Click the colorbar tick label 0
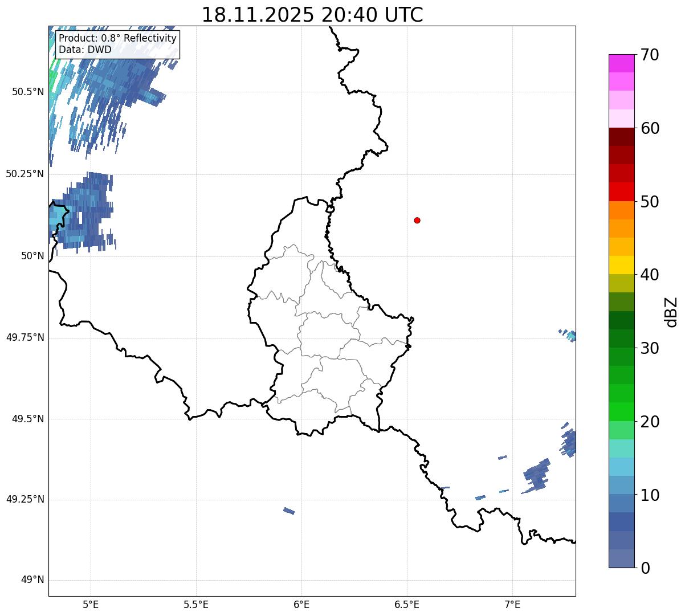 645,568
